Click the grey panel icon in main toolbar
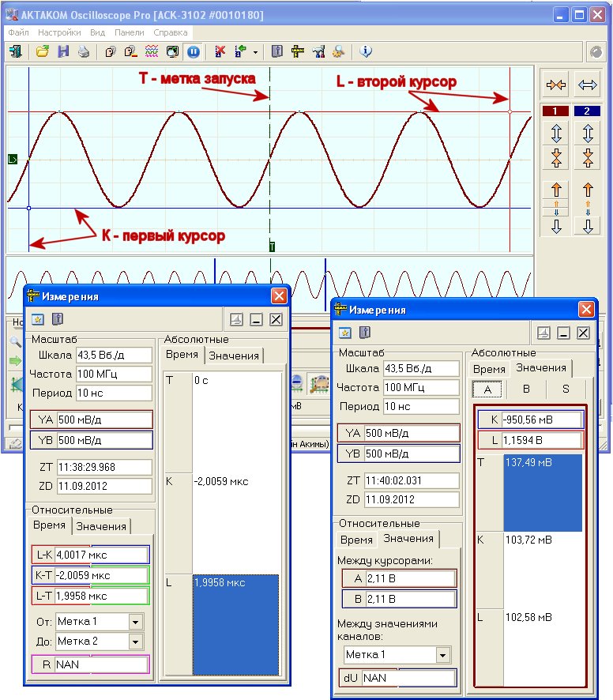The width and height of the screenshot is (613, 700). pyautogui.click(x=276, y=51)
